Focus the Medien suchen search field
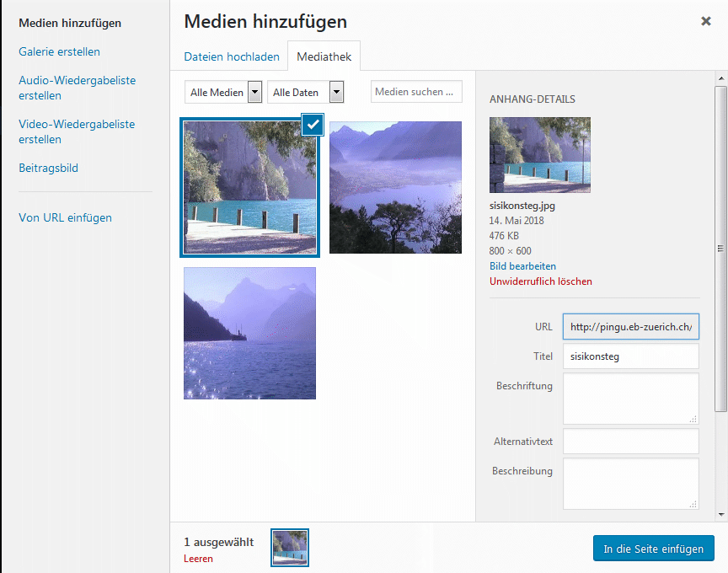 coord(416,92)
